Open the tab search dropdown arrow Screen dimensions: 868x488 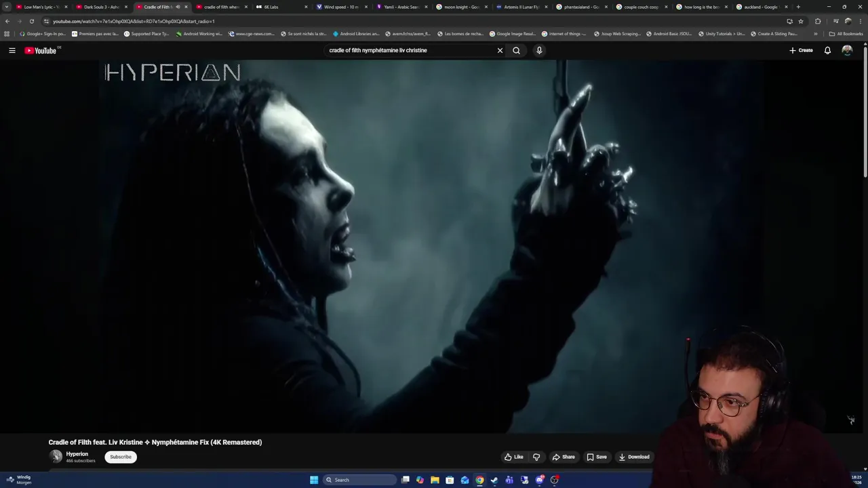(x=7, y=7)
